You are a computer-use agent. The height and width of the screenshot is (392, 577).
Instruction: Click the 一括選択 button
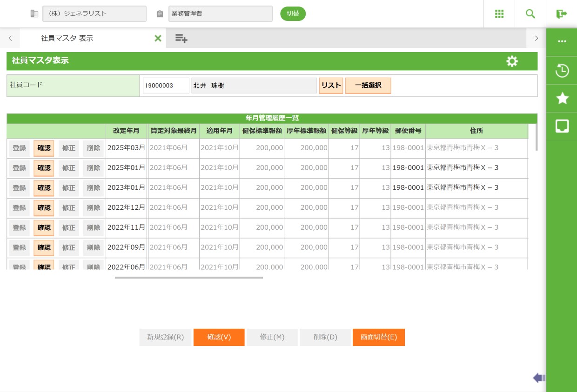pos(368,86)
